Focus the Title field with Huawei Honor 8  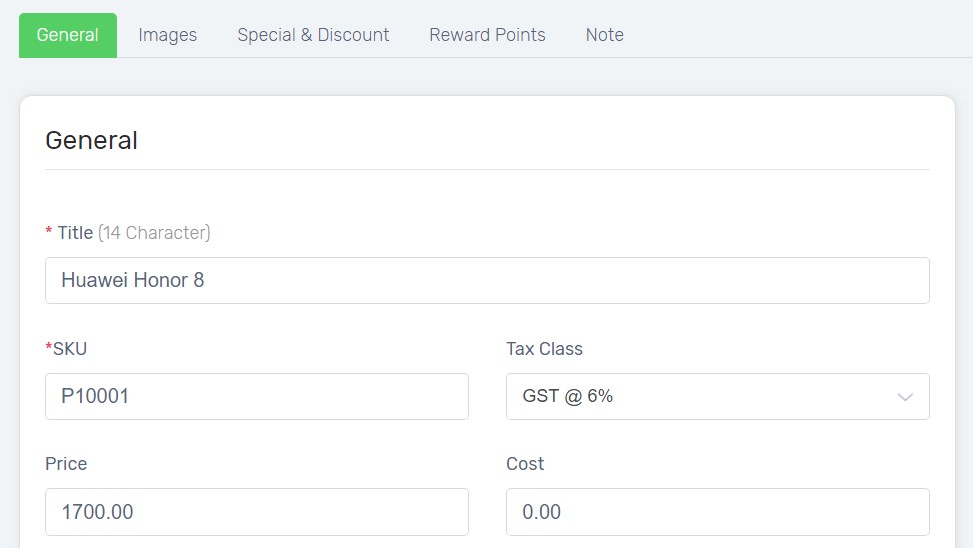pos(487,281)
